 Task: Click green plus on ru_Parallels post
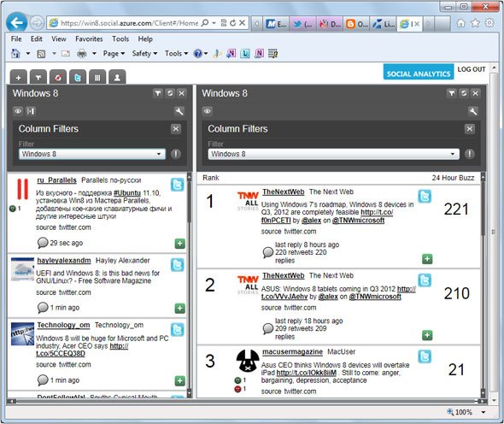click(x=179, y=244)
